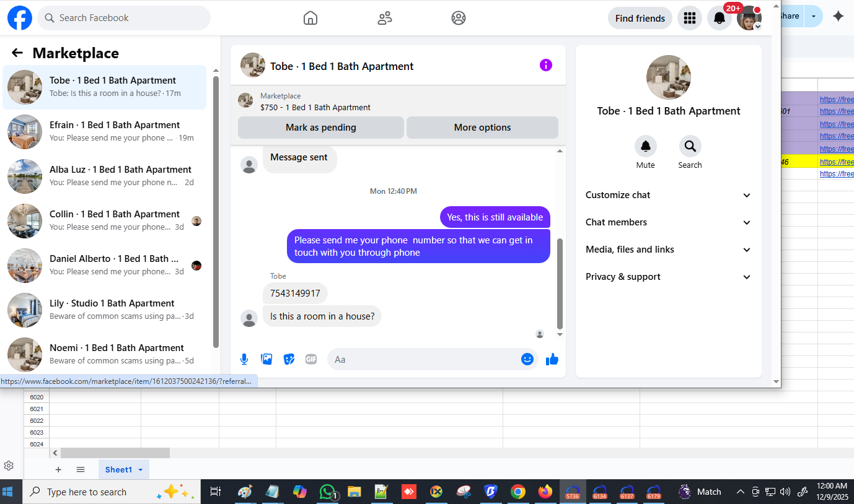Image resolution: width=854 pixels, height=504 pixels.
Task: Open the dropdown arrow beside Share
Action: 814,17
